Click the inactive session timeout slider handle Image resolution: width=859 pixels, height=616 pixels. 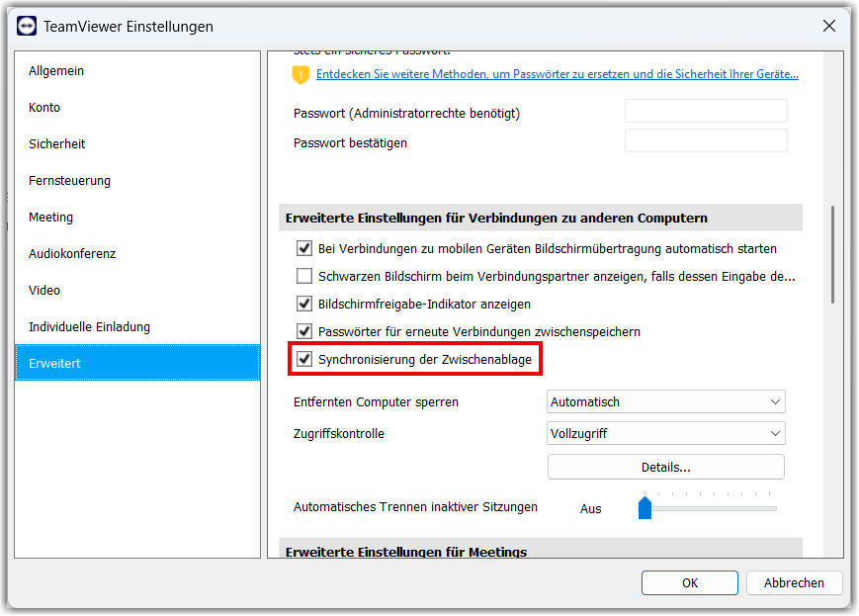click(644, 508)
